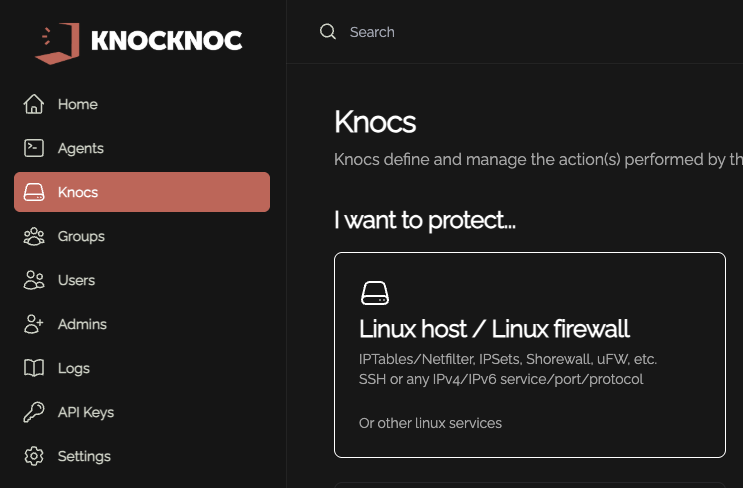Click the Groups people icon
This screenshot has height=488, width=743.
pos(34,236)
